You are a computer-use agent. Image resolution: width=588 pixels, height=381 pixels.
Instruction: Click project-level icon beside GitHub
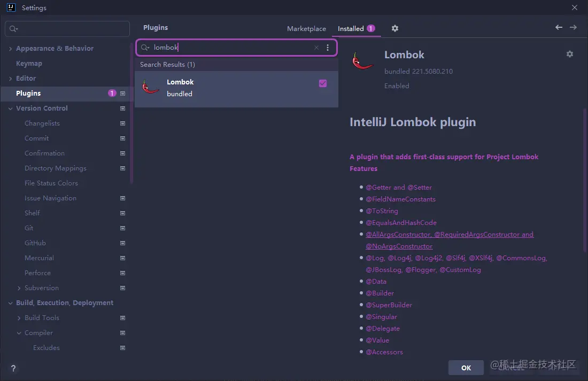coord(122,243)
